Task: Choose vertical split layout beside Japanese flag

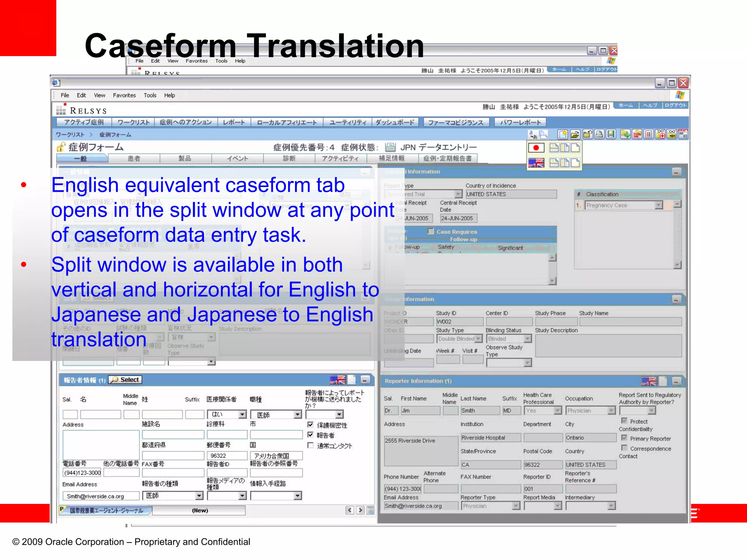Action: (x=565, y=148)
